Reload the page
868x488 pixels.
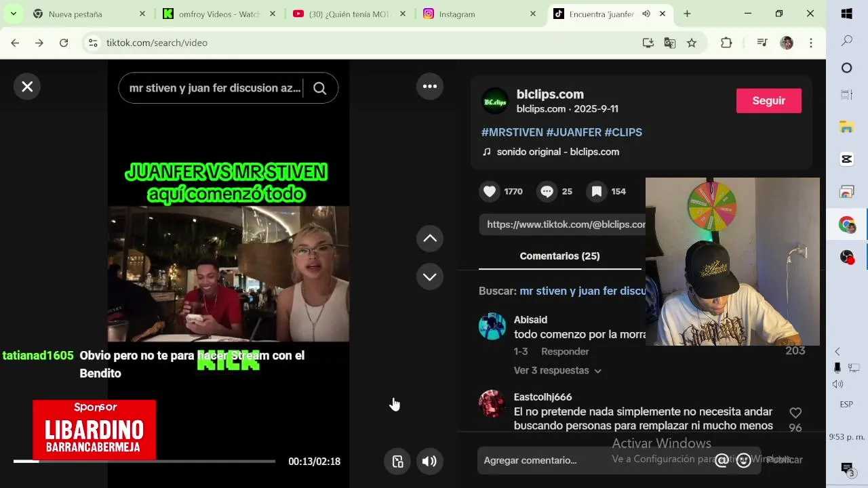pyautogui.click(x=64, y=43)
